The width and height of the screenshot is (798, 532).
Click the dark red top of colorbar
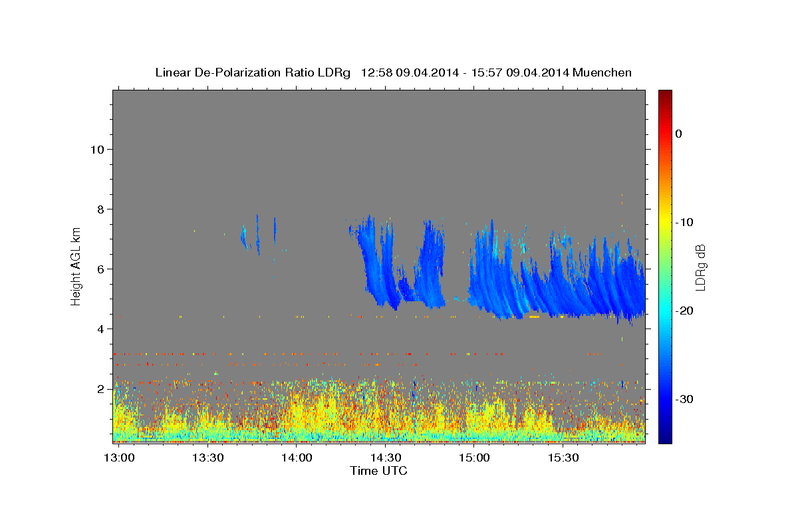(x=664, y=96)
